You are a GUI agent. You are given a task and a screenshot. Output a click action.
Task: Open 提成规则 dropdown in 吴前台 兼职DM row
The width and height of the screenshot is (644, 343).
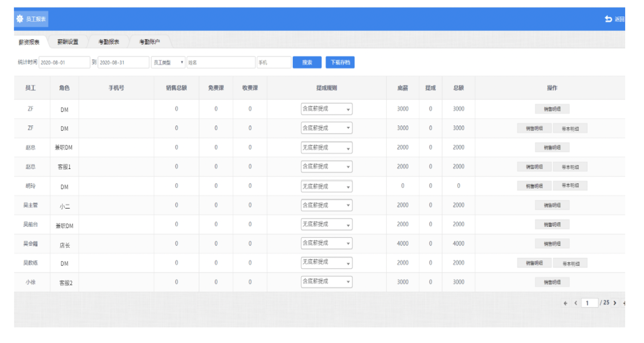[x=327, y=224]
